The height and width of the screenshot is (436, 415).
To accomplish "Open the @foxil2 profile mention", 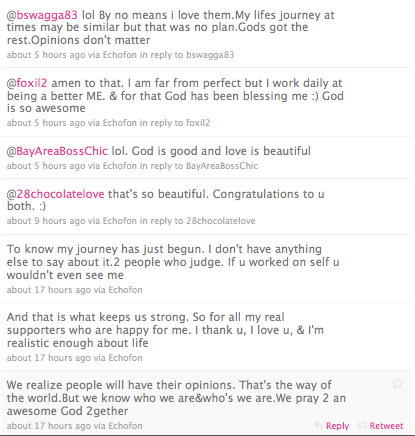I will 27,83.
